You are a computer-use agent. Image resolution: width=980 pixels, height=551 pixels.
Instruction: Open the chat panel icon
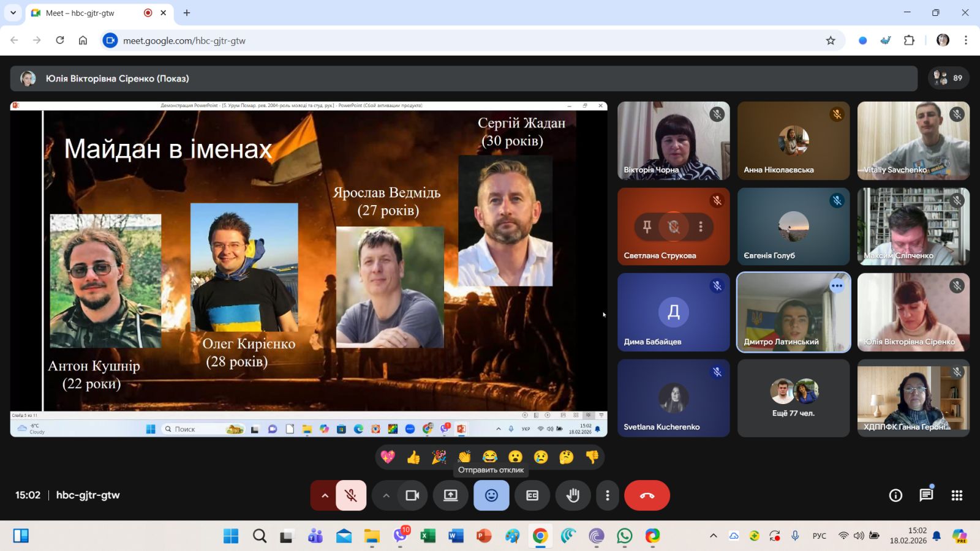coord(926,495)
